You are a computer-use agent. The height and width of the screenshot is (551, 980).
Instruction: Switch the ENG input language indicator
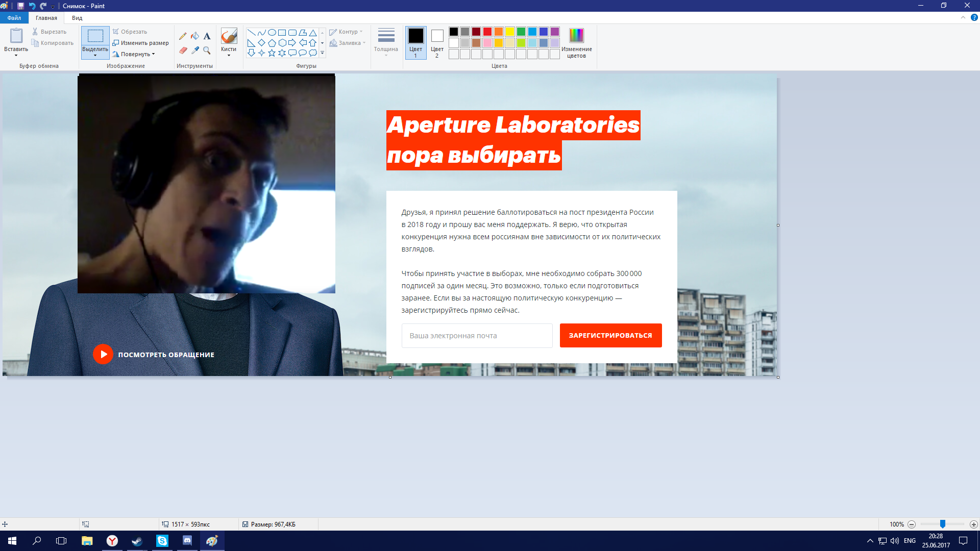(x=910, y=541)
